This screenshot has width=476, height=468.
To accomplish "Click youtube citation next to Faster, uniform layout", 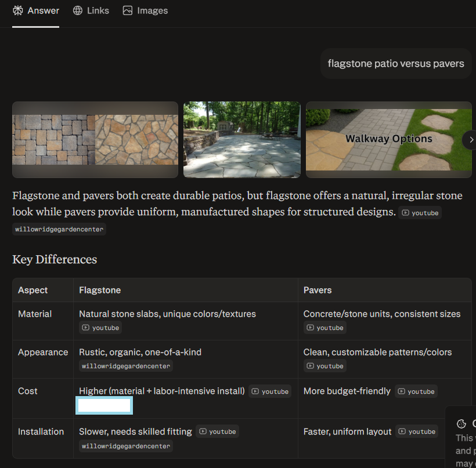I will pos(417,431).
